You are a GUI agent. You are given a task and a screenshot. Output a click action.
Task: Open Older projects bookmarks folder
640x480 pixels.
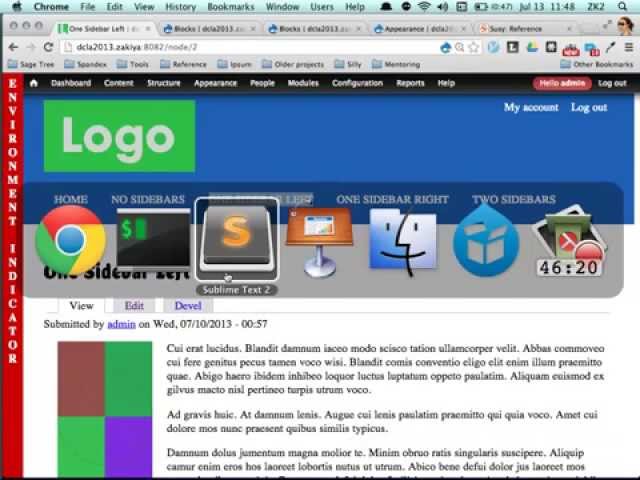pos(293,64)
